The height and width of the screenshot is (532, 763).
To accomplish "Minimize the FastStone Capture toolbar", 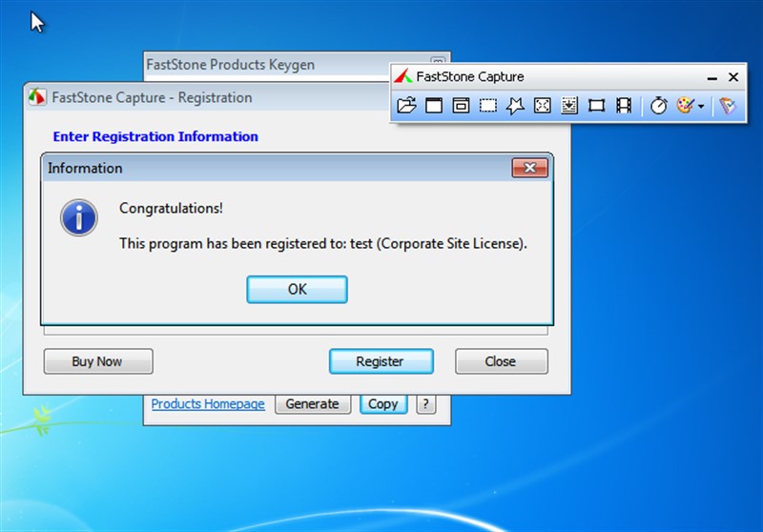I will 711,77.
